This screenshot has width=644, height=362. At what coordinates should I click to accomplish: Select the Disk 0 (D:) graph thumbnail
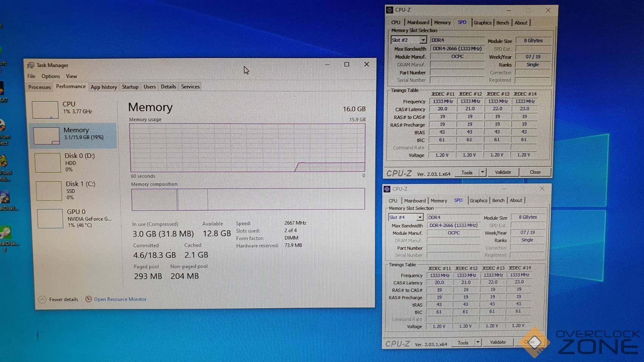tap(48, 163)
